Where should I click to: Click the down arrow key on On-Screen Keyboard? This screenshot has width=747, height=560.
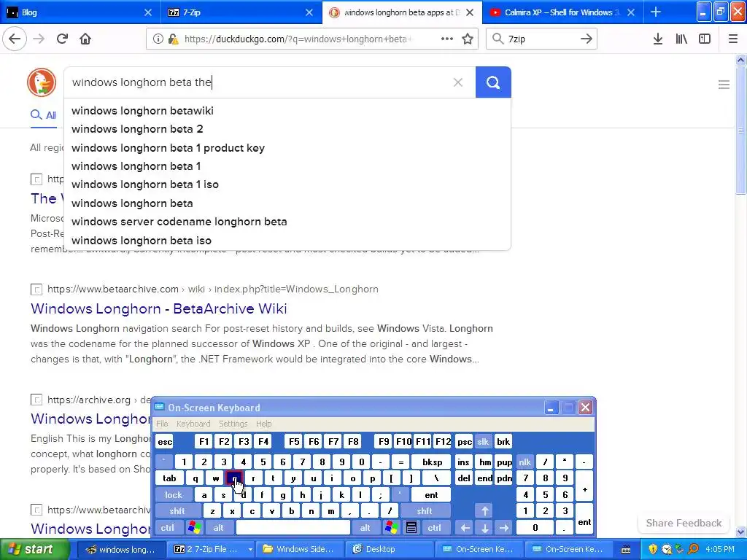tap(484, 528)
